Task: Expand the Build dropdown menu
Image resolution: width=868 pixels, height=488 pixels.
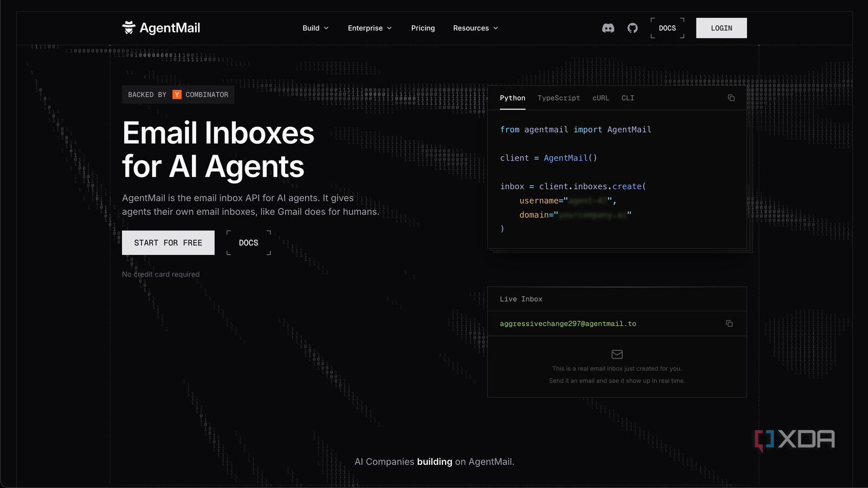Action: pyautogui.click(x=316, y=28)
